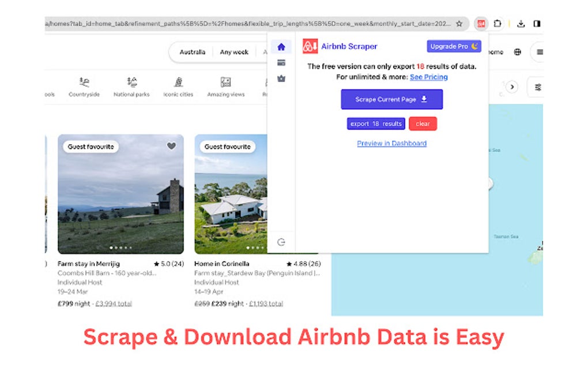Open the Farm stay in Merrijig photo
588x368 pixels.
pos(120,194)
